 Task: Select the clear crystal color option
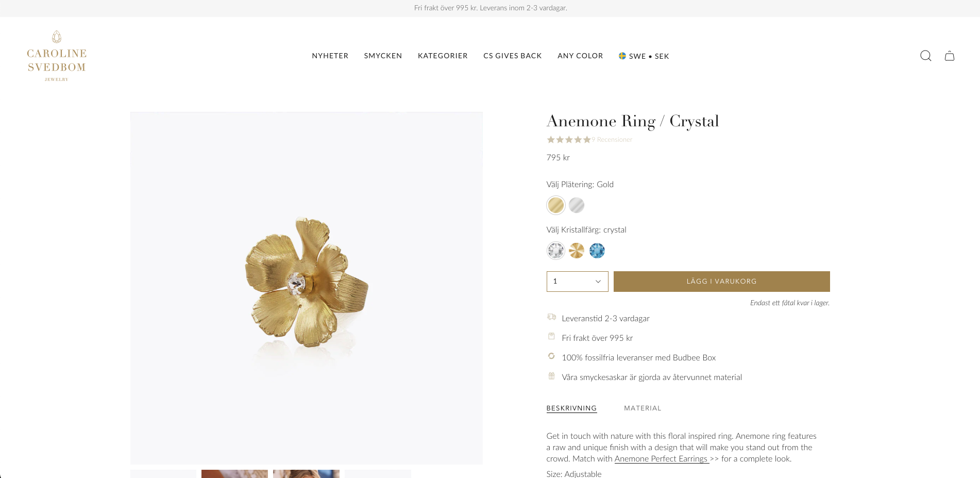pyautogui.click(x=555, y=251)
